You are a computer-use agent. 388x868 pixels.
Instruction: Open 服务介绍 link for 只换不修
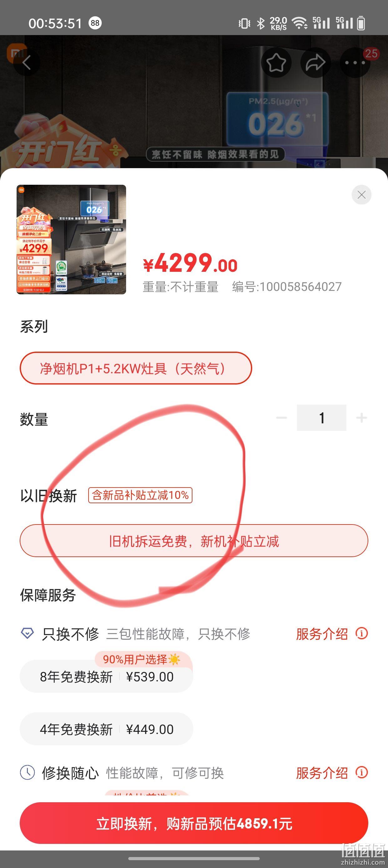coord(322,634)
